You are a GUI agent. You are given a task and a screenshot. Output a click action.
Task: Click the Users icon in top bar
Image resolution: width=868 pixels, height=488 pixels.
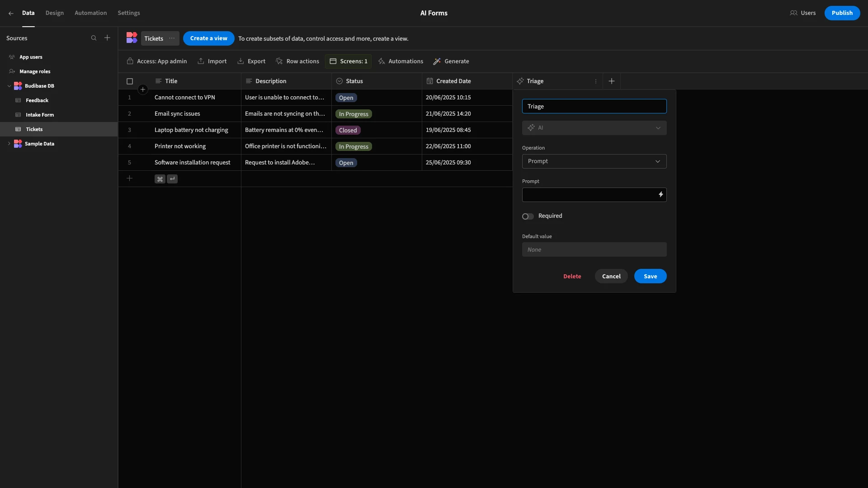pos(793,13)
